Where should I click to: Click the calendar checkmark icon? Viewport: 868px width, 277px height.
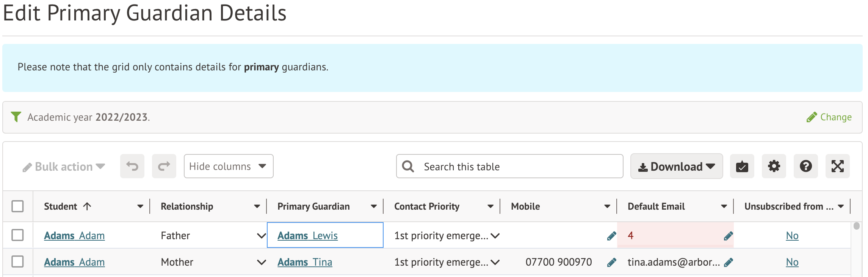pos(742,166)
